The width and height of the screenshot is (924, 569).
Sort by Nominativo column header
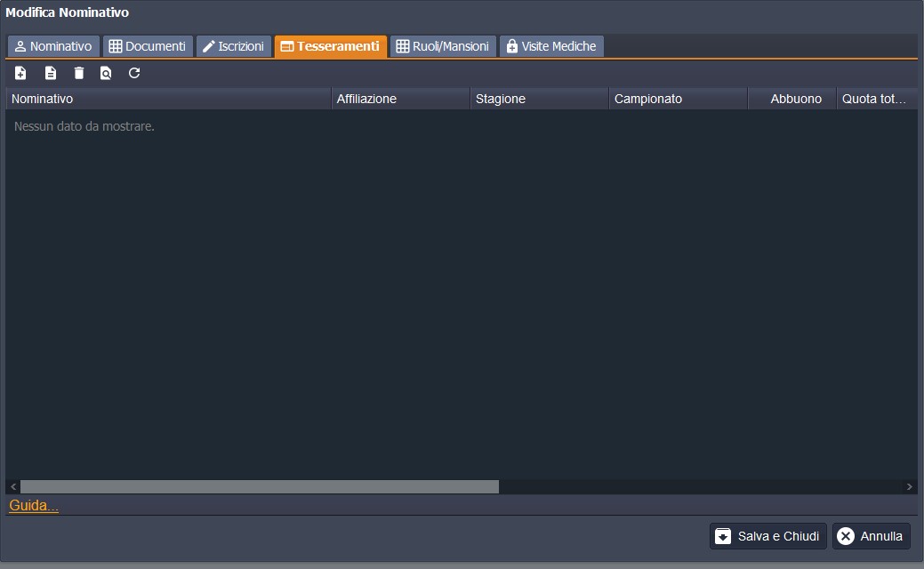[169, 99]
